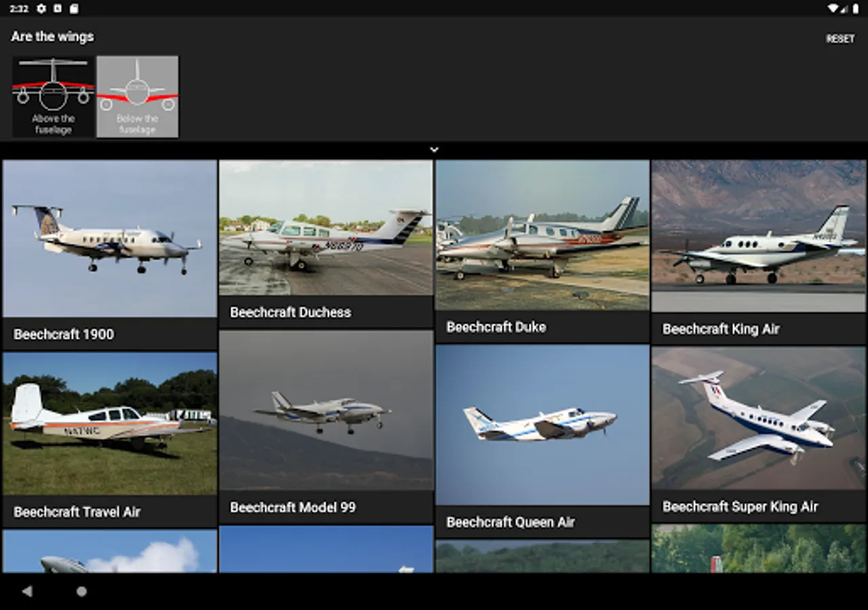Tap the Wi-Fi status icon
Viewport: 868px width, 610px height.
833,9
